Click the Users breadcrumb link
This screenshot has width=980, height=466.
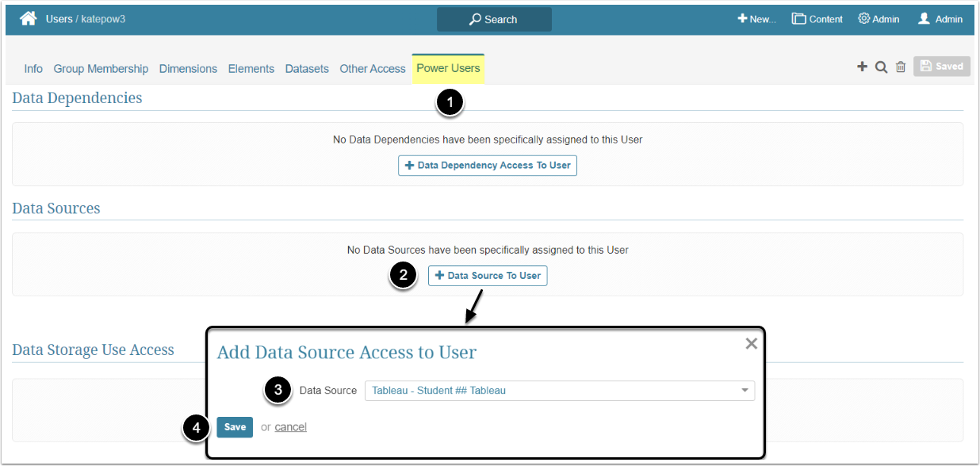(x=59, y=19)
